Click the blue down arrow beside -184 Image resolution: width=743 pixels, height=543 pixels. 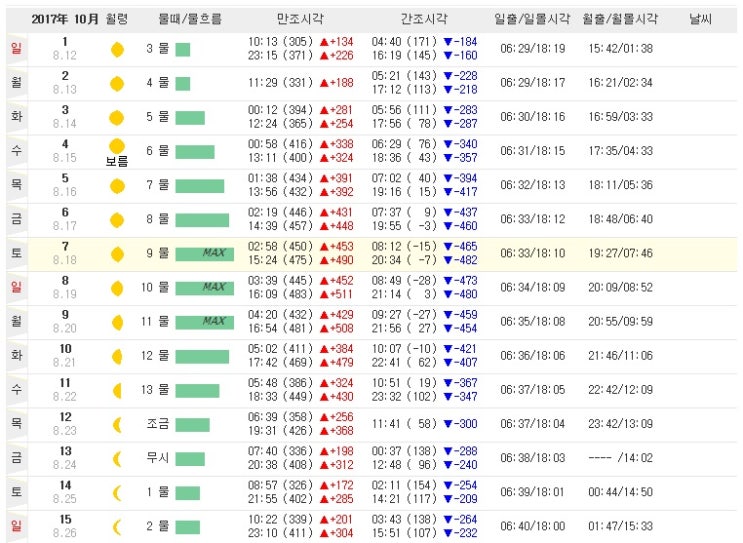point(448,42)
